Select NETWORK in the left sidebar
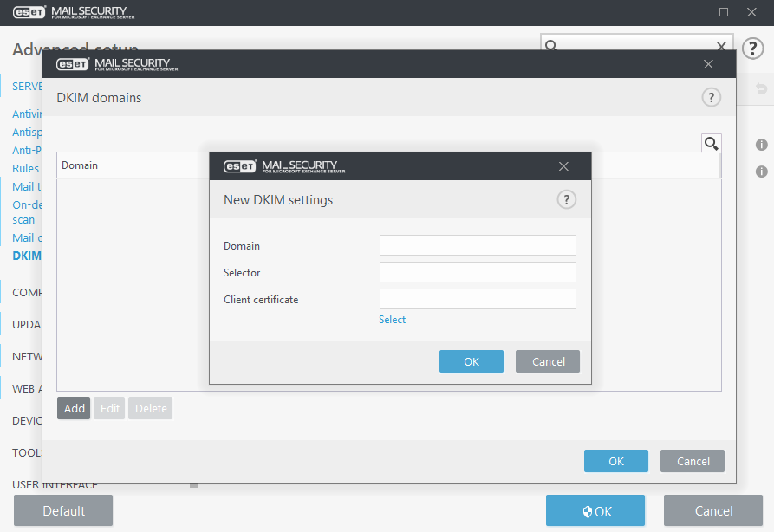 [28, 356]
